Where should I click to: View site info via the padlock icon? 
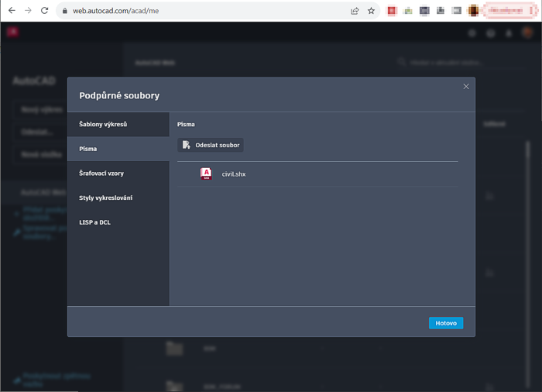[63, 11]
